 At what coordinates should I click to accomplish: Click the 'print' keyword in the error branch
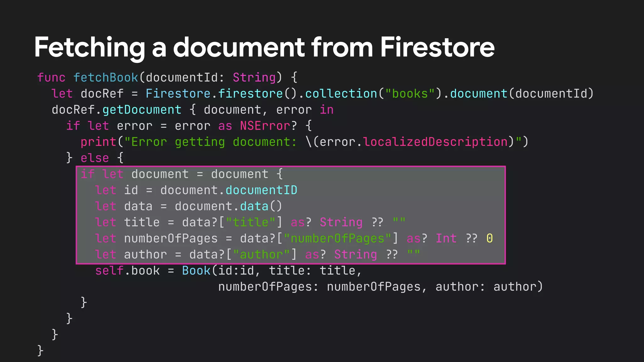pos(98,142)
